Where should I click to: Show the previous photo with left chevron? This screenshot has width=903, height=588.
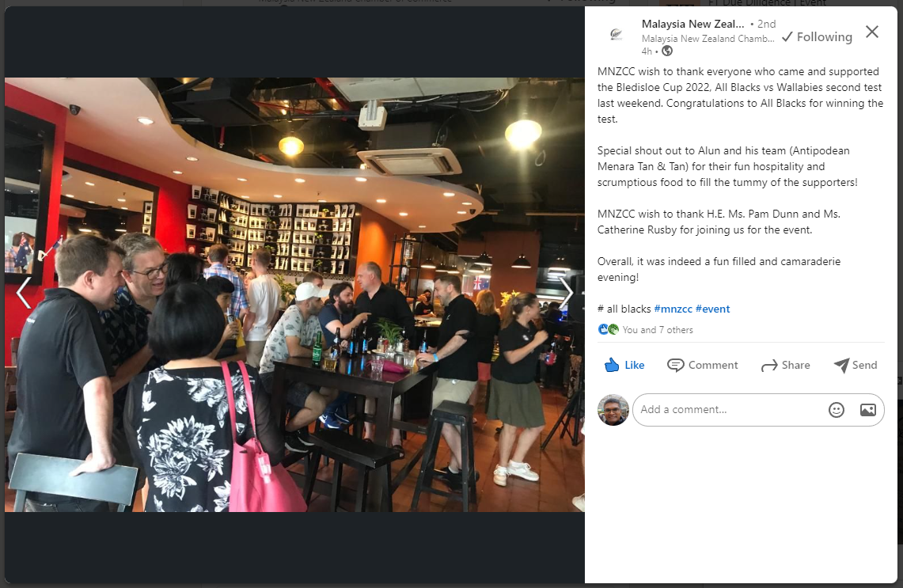(x=23, y=293)
